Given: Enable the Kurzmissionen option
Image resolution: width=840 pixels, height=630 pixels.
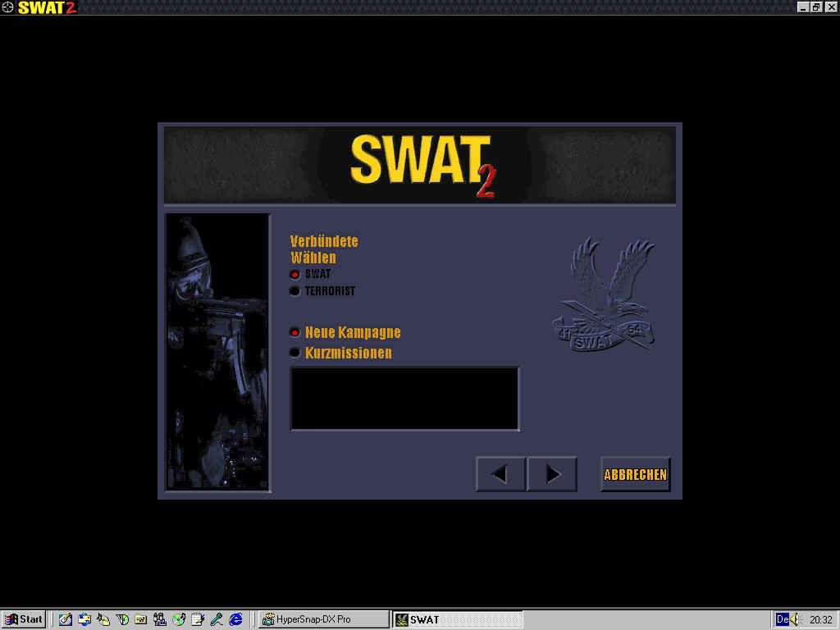Looking at the screenshot, I should (x=294, y=353).
